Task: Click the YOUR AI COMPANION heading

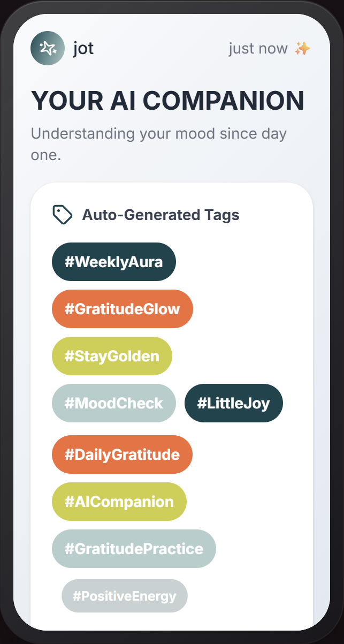Action: (x=167, y=101)
